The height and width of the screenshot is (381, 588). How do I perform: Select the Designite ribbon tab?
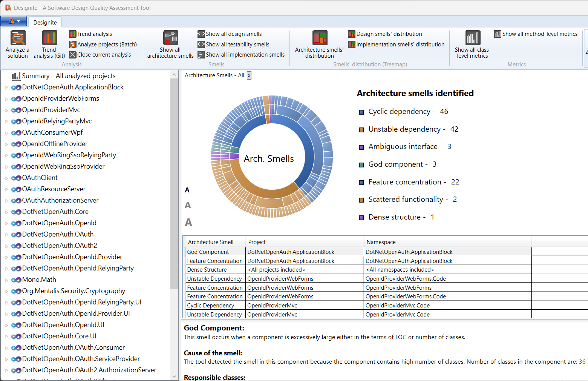click(x=45, y=23)
